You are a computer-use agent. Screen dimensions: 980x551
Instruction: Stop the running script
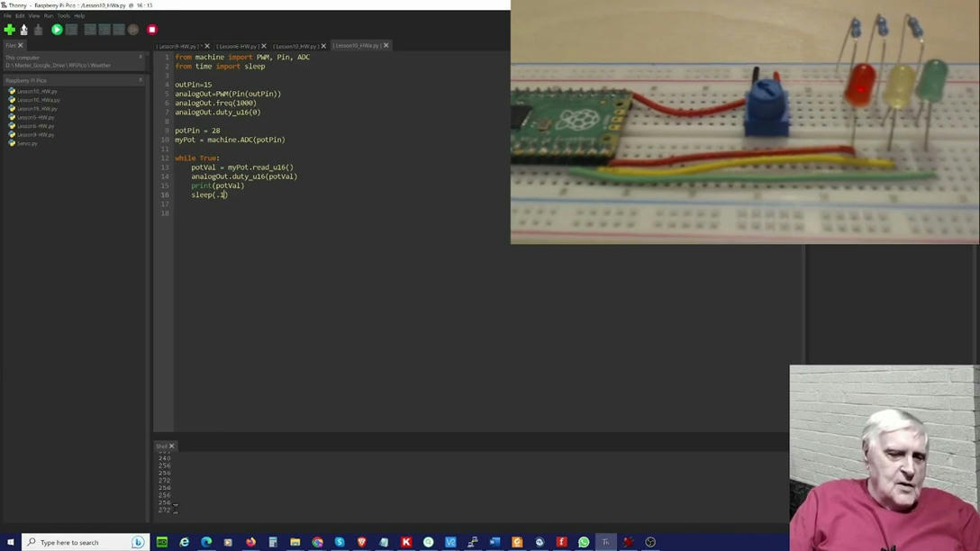tap(152, 30)
